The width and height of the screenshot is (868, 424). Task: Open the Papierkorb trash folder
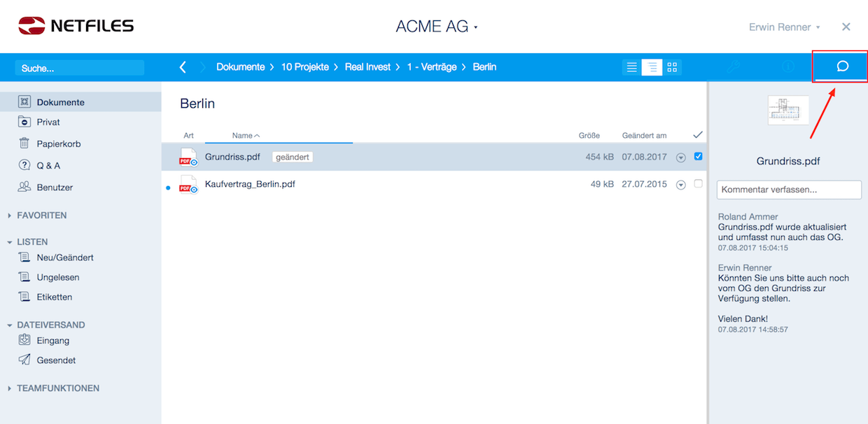coord(58,144)
